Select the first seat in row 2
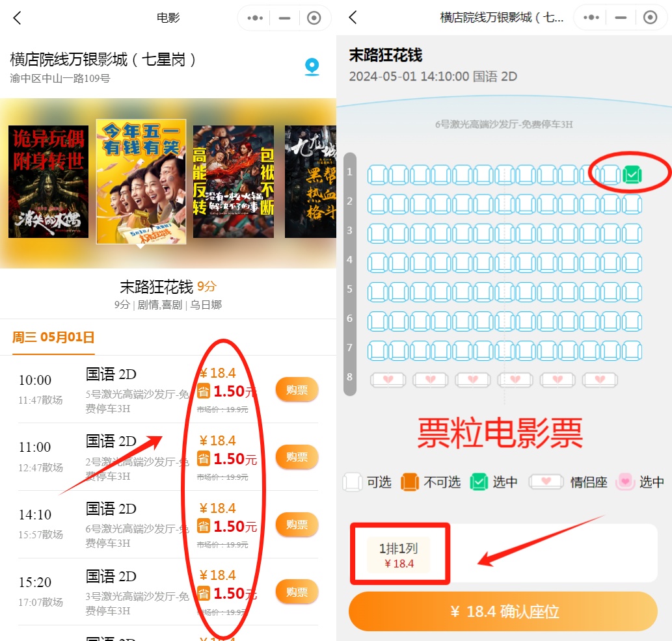The image size is (672, 641). pyautogui.click(x=377, y=204)
